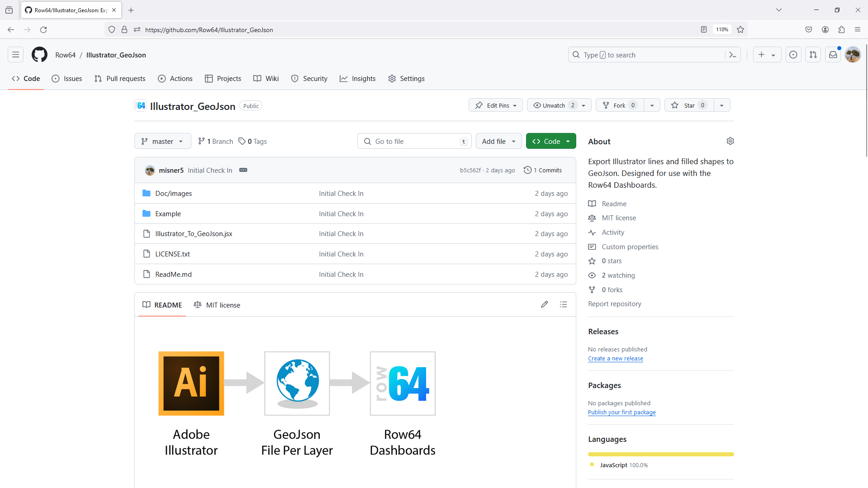
Task: Open the Example folder
Action: click(x=168, y=213)
